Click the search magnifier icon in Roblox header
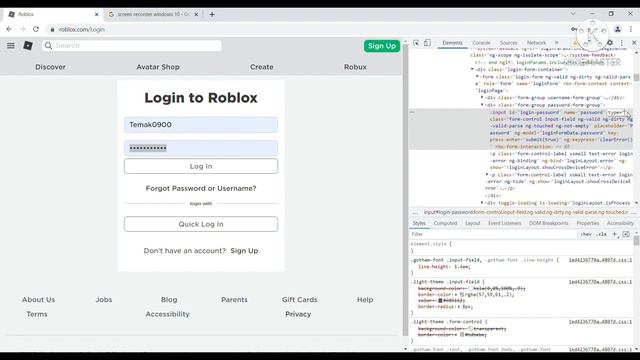 [49, 45]
